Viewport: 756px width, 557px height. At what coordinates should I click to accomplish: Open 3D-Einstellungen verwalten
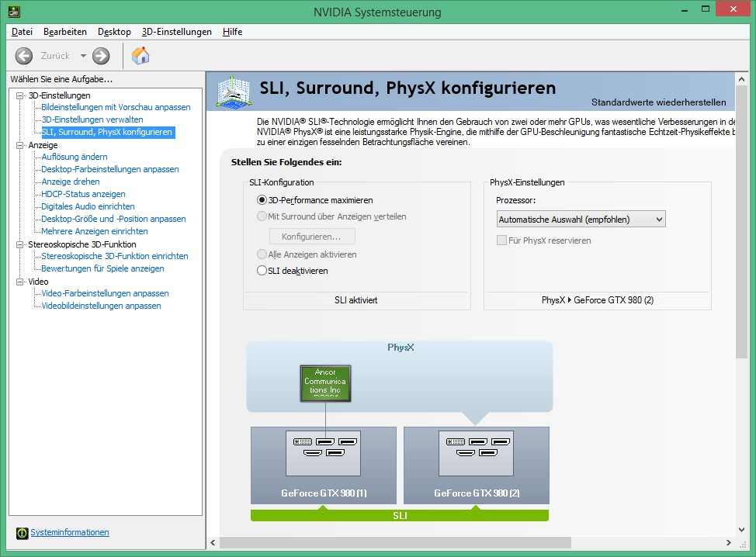[92, 119]
